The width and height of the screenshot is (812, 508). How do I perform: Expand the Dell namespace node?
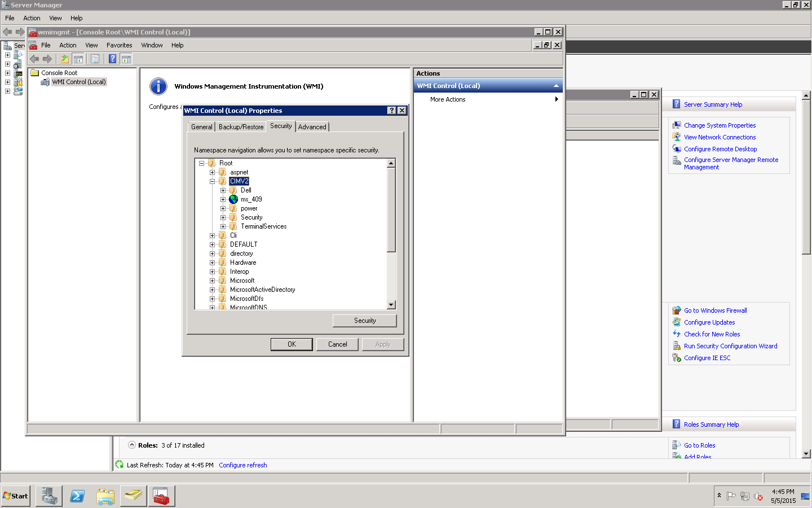(223, 190)
